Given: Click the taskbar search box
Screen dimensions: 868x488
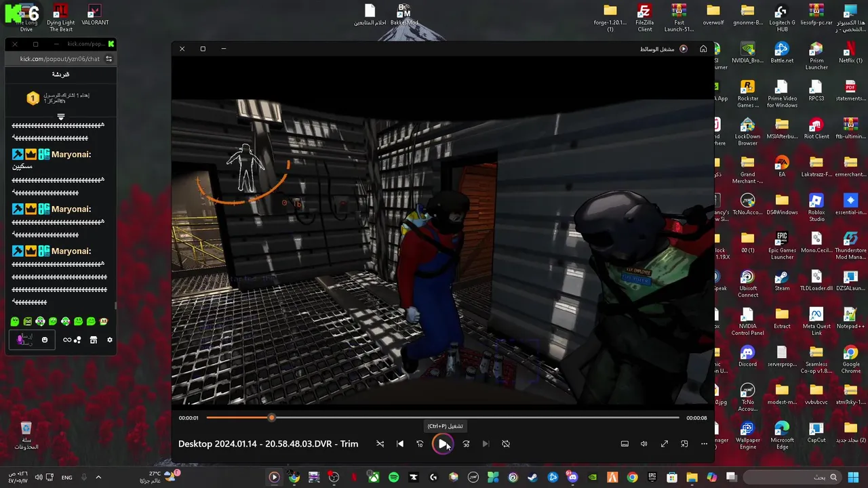Looking at the screenshot, I should [793, 477].
